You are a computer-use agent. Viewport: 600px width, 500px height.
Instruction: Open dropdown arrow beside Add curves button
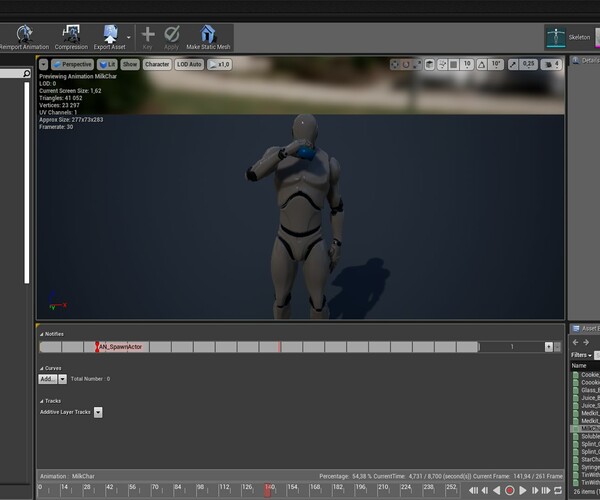[x=62, y=379]
